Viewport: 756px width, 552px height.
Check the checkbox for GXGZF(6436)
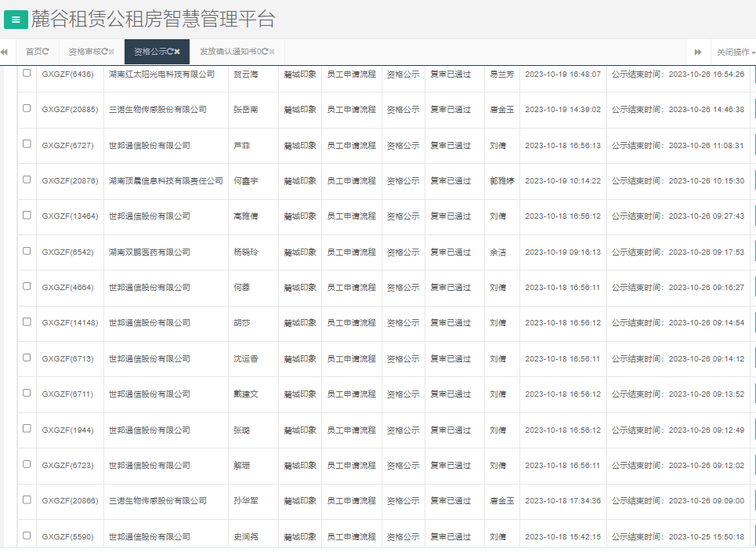(26, 74)
